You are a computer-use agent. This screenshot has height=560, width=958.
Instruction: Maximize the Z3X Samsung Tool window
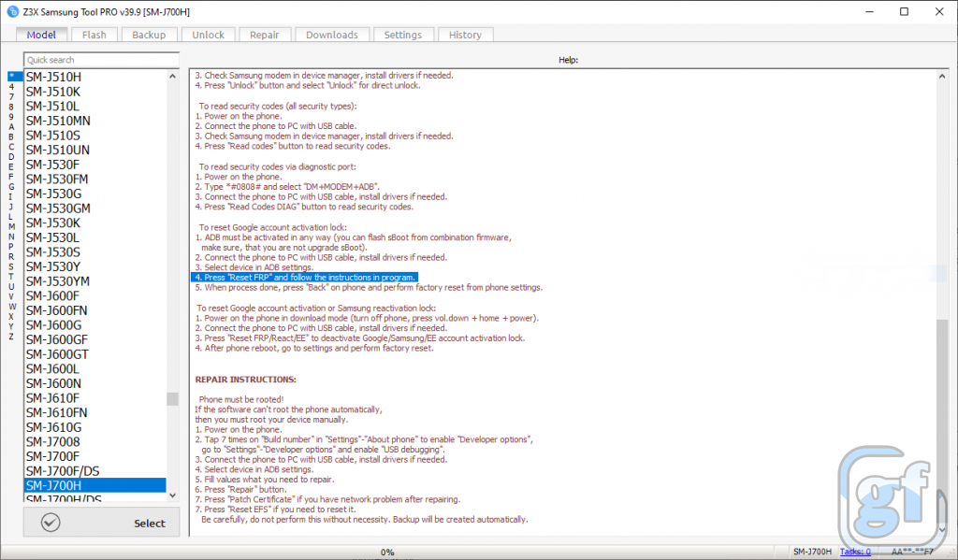pos(905,11)
